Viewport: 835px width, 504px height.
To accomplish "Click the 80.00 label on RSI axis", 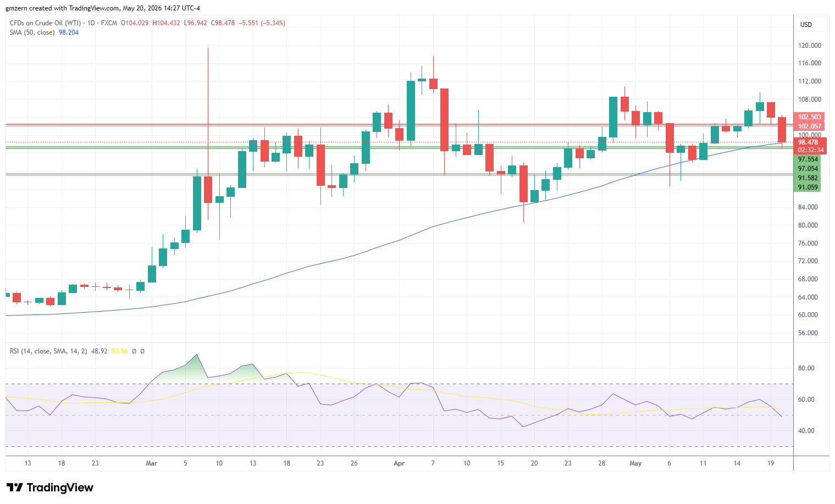I will click(x=806, y=368).
